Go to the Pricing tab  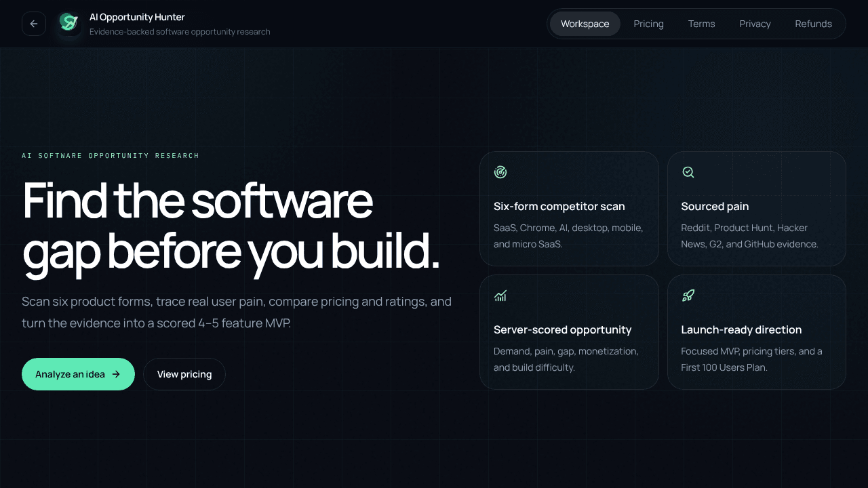pyautogui.click(x=649, y=24)
